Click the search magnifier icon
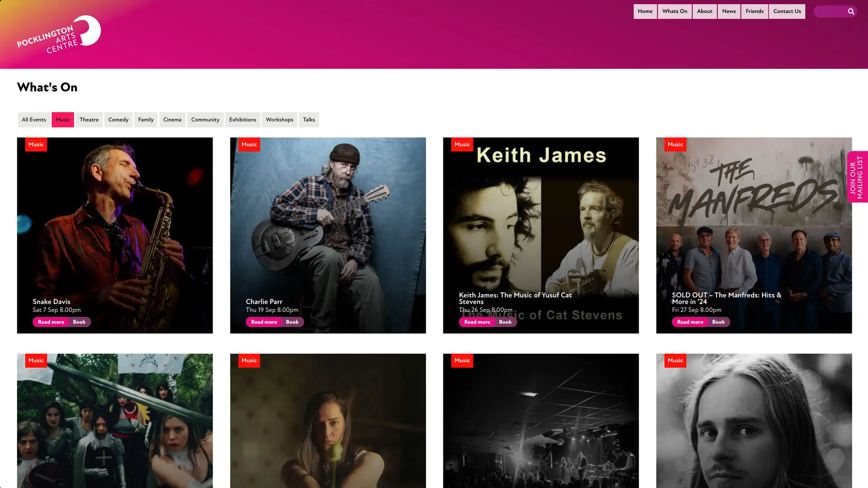 point(851,12)
